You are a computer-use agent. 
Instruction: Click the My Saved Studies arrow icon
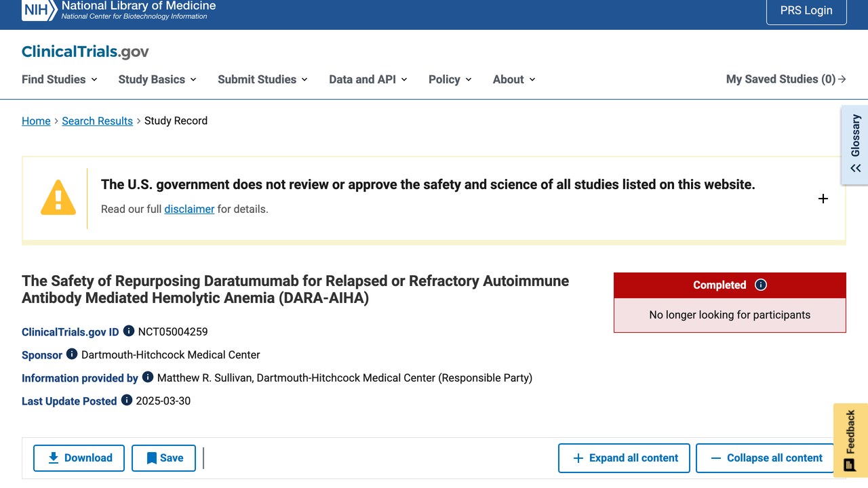pos(842,79)
